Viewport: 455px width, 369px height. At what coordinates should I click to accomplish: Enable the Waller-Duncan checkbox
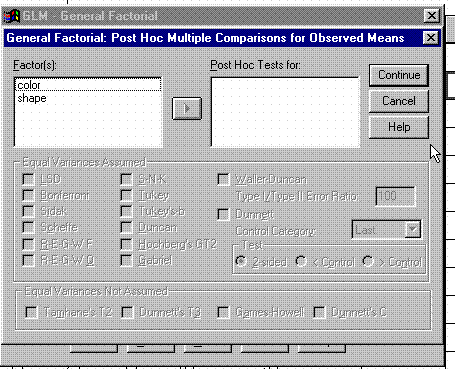[x=223, y=180]
